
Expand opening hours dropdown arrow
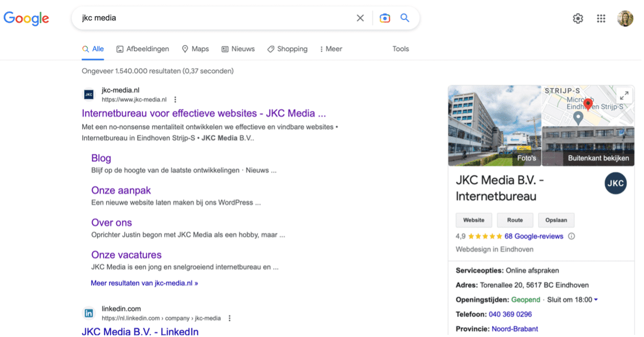[596, 300]
